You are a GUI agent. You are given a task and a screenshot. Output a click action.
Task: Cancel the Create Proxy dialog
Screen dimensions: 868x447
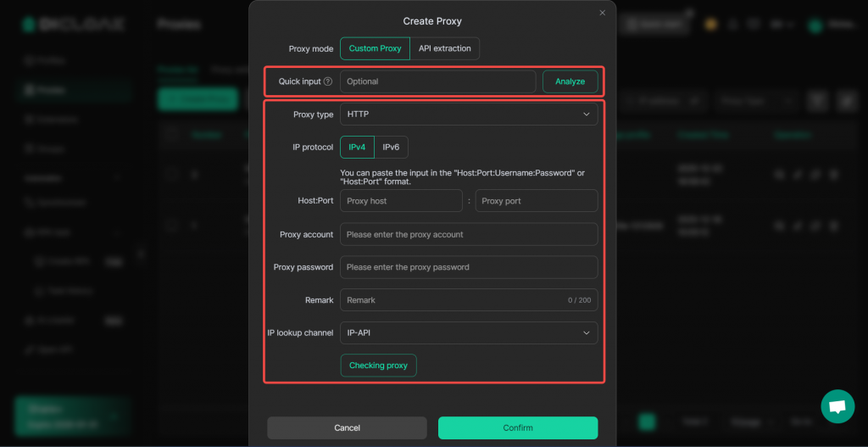coord(347,427)
